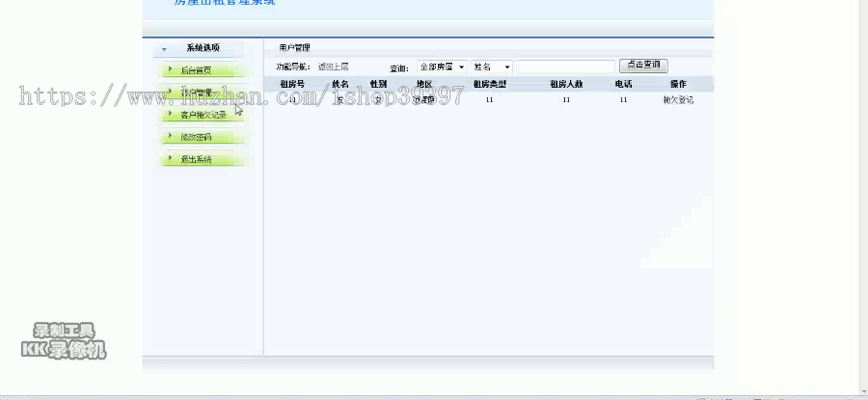Click the 性别 column header

(378, 84)
